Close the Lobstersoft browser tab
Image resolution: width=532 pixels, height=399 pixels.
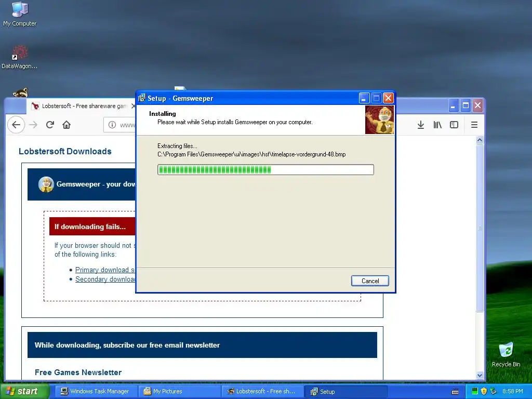tap(133, 106)
